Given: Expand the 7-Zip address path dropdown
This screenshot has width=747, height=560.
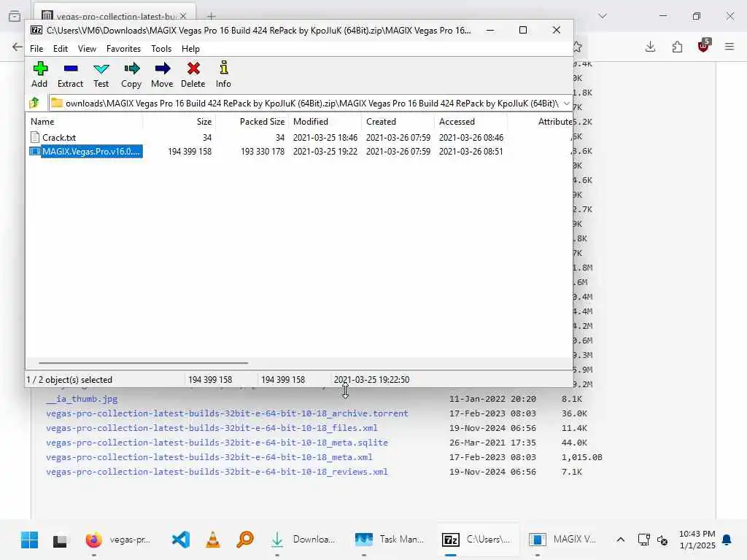Looking at the screenshot, I should pos(566,103).
